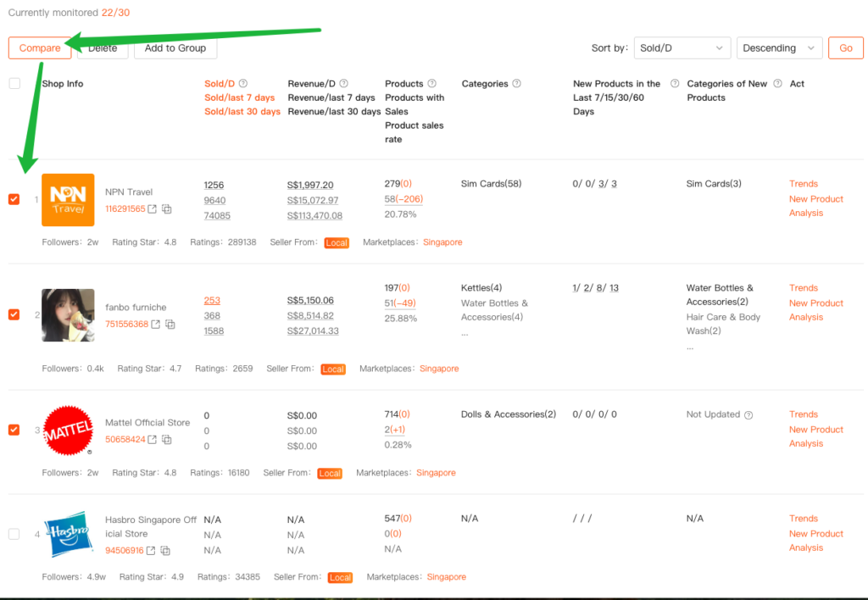This screenshot has width=868, height=600.
Task: Open the Descending order dropdown
Action: click(x=779, y=48)
